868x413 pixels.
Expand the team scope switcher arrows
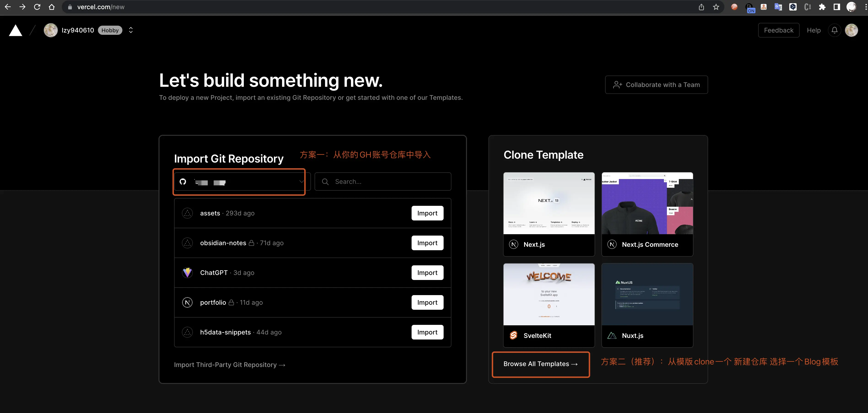[131, 30]
